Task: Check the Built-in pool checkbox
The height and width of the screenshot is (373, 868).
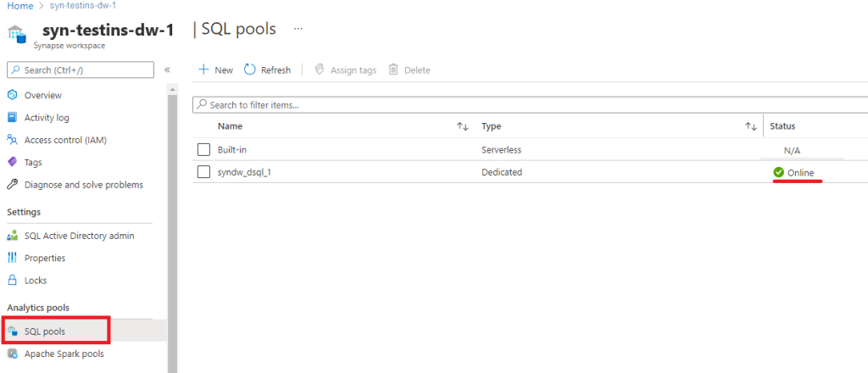Action: 203,150
